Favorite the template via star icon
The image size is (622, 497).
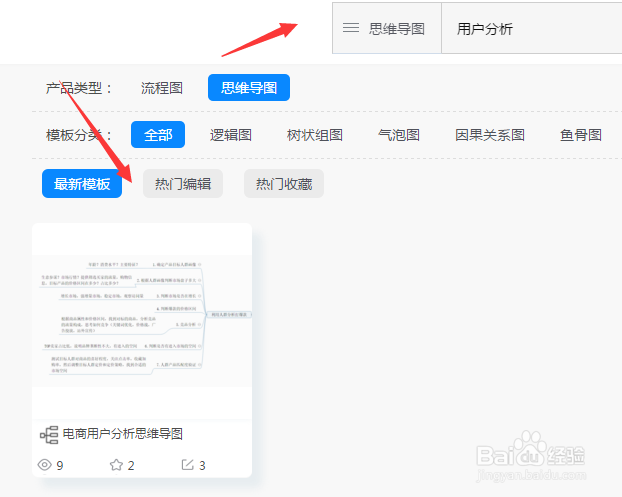pyautogui.click(x=116, y=464)
